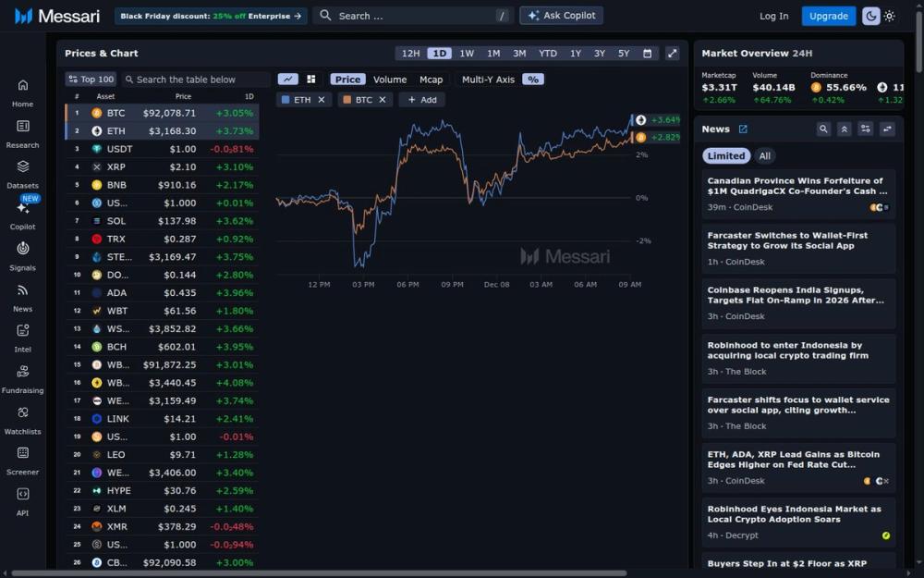Open the QuadrigaCX forfeiture news article
The width and height of the screenshot is (924, 578).
[x=798, y=193]
